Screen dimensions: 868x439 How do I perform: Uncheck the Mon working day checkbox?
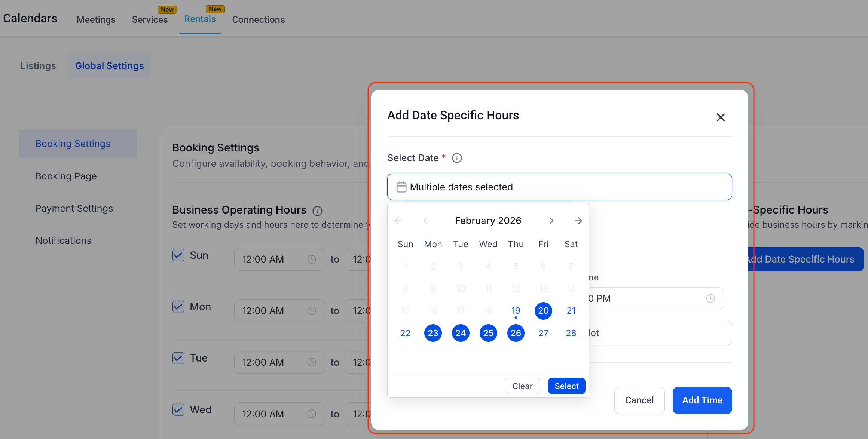[x=178, y=307]
